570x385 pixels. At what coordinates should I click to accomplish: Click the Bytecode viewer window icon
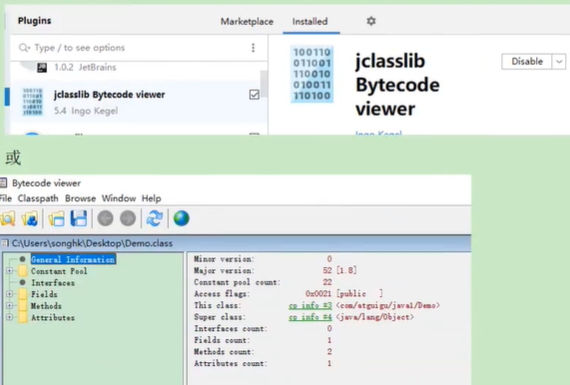pos(3,183)
